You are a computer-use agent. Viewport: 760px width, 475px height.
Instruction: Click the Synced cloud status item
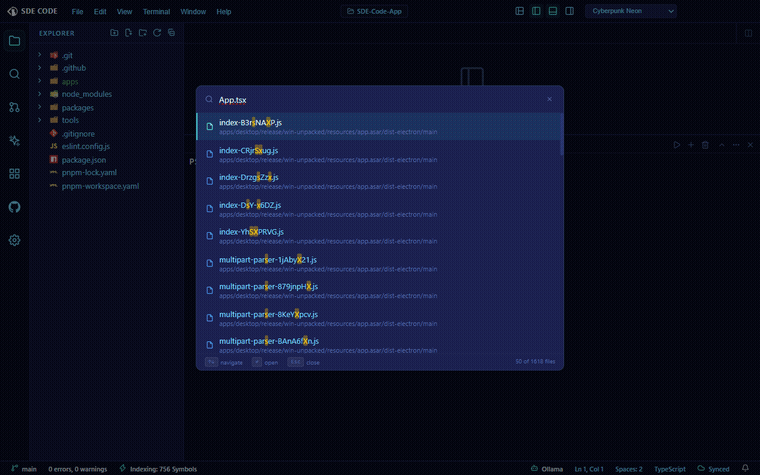point(713,469)
